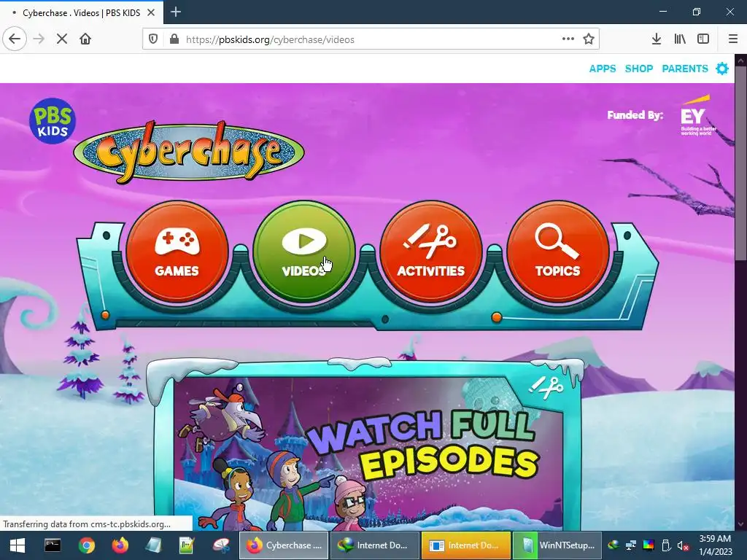Open the page actions three-dot menu

coord(568,39)
